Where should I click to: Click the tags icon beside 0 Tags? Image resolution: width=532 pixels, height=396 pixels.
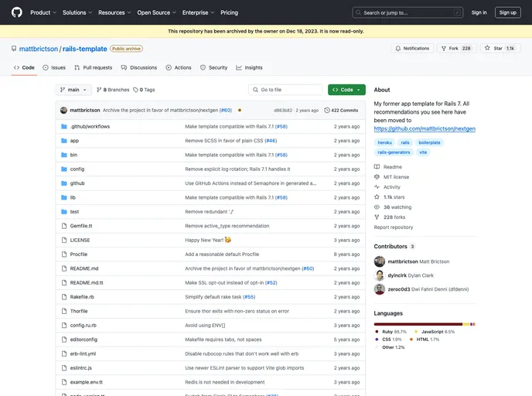click(136, 90)
